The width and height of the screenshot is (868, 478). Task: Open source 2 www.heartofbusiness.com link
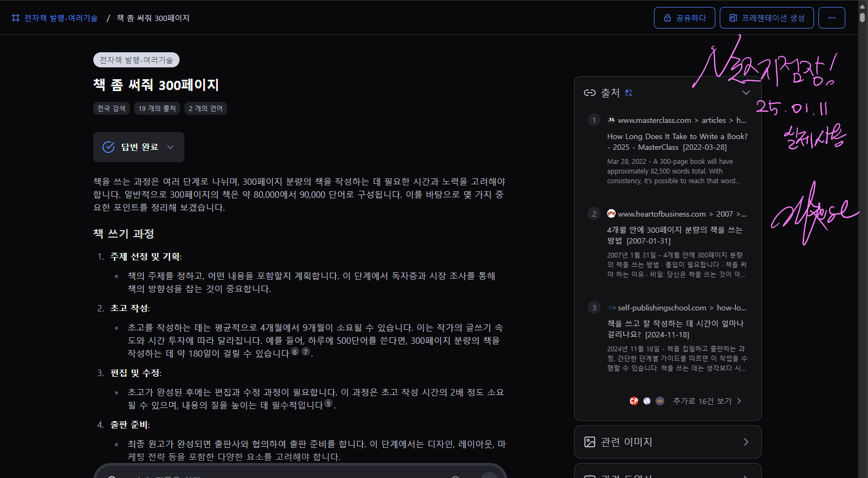tap(682, 214)
